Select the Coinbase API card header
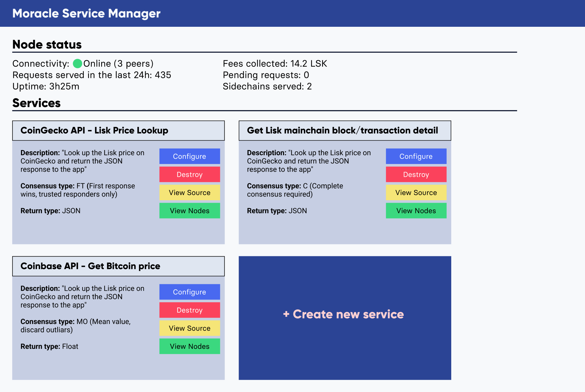This screenshot has width=585, height=392. [x=118, y=266]
